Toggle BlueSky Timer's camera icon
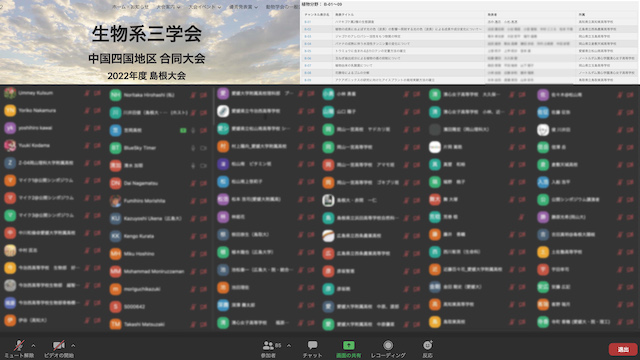Viewport: 640px width, 360px height. pos(203,148)
